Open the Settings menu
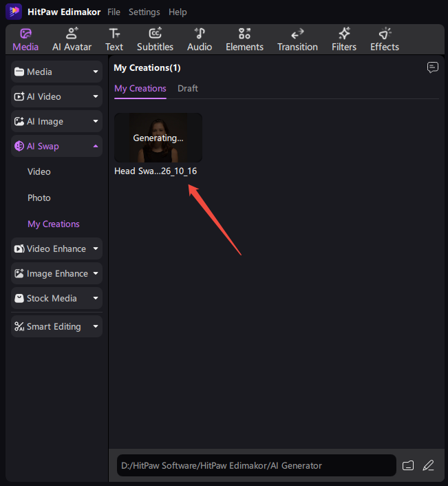Viewport: 448px width, 486px height. coord(145,12)
